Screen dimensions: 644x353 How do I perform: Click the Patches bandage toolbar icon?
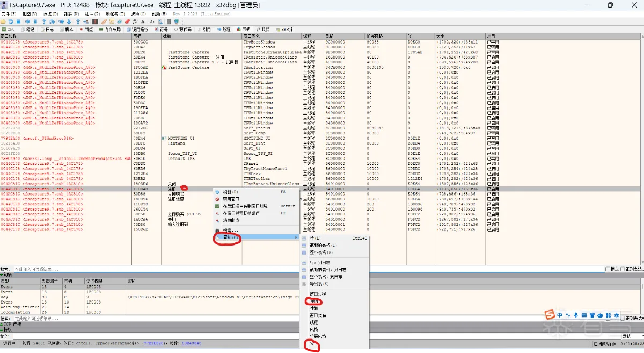point(104,21)
